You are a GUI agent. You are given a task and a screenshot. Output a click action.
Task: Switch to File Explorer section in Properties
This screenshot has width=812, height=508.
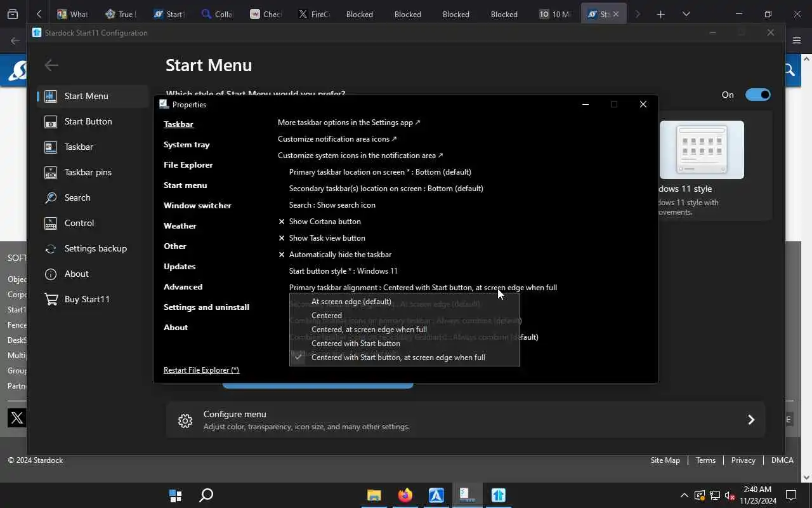(x=188, y=165)
